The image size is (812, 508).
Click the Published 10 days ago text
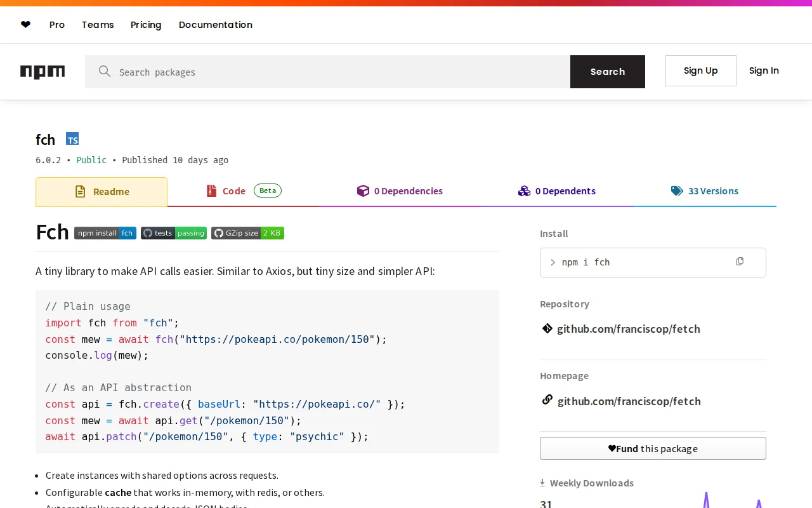point(175,160)
